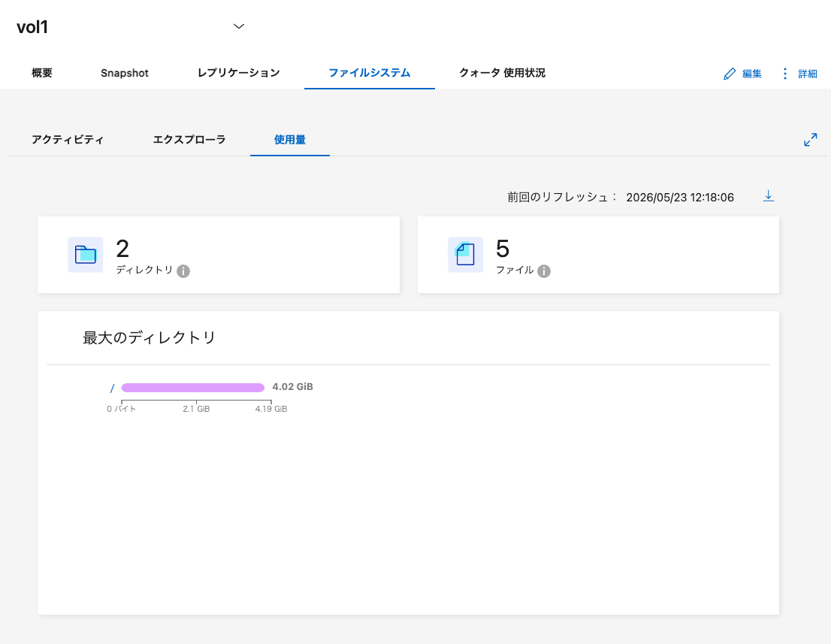Click the "0 バイト" axis label
The height and width of the screenshot is (644, 831).
pos(122,409)
